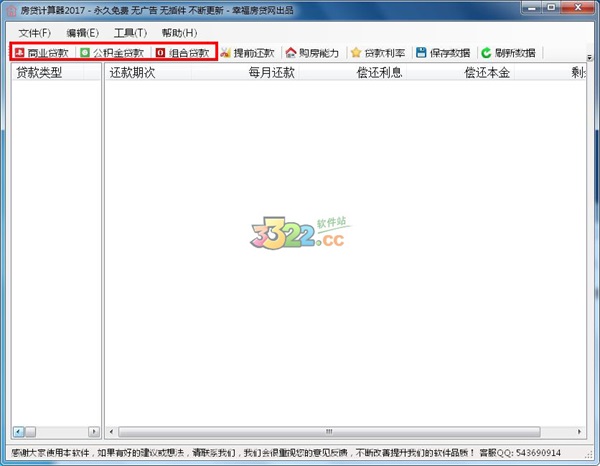This screenshot has width=600, height=466.
Task: Click right arrow of repayment table scrollbar
Action: (x=579, y=432)
